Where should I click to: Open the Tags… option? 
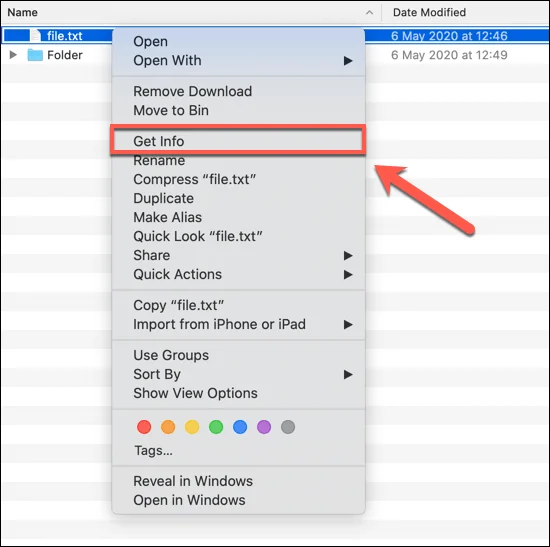pyautogui.click(x=154, y=451)
